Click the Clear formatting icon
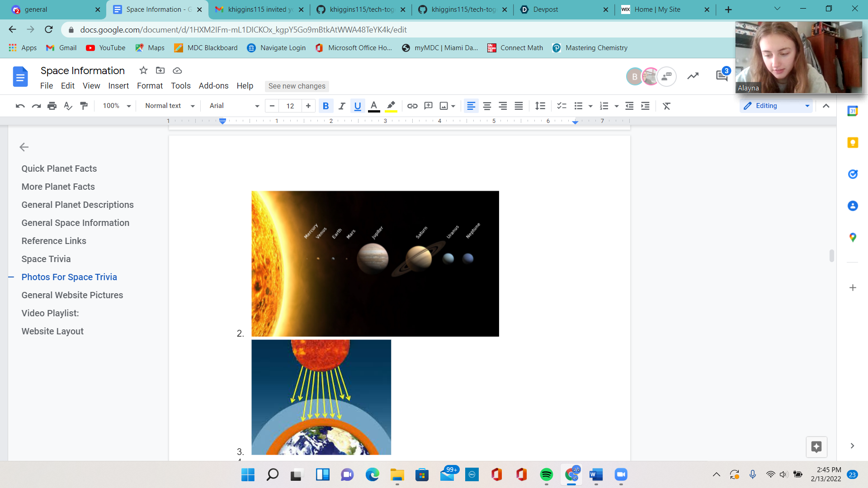The height and width of the screenshot is (488, 868). pos(666,106)
